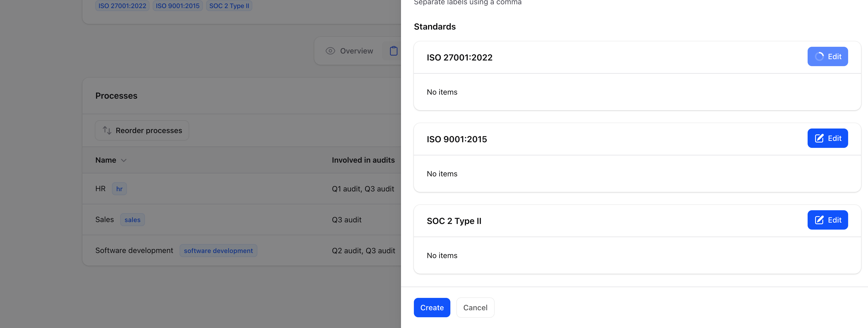Click the reorder arrows icon
Viewport: 868px width, 328px height.
(x=107, y=130)
